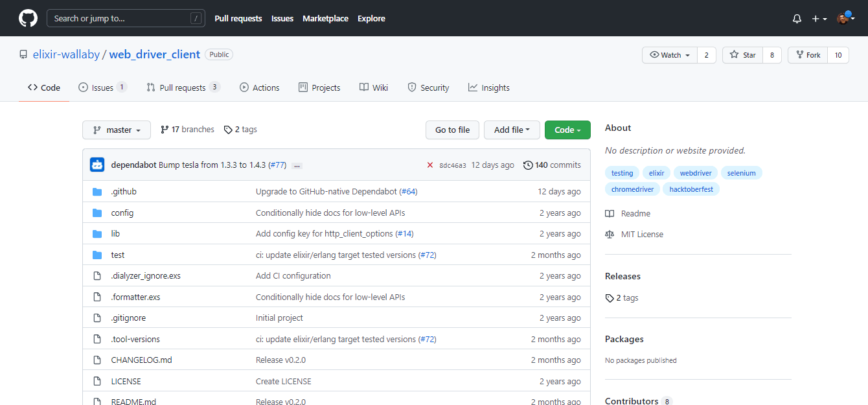The height and width of the screenshot is (405, 868).
Task: Open the Watch dropdown
Action: (x=670, y=55)
